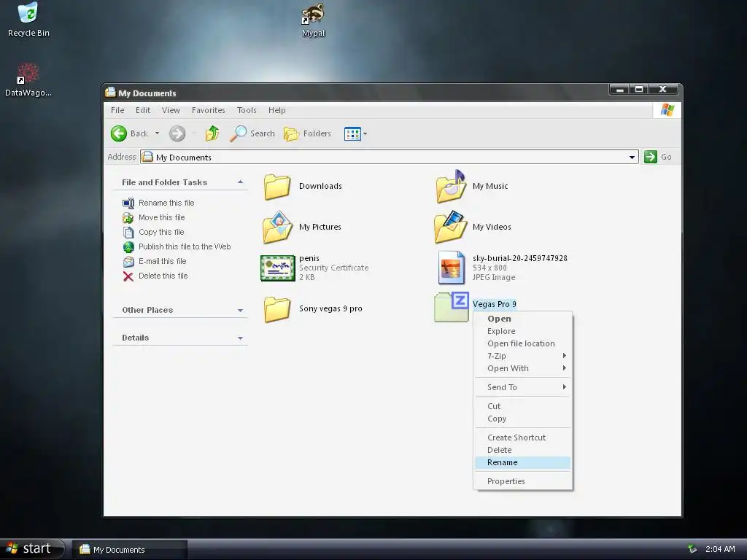Image resolution: width=747 pixels, height=560 pixels.
Task: Choose Create Shortcut in context menu
Action: (x=522, y=437)
